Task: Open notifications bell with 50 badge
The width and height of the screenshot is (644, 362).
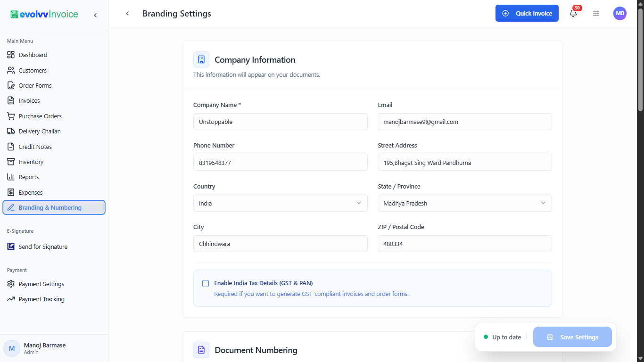Action: tap(573, 13)
